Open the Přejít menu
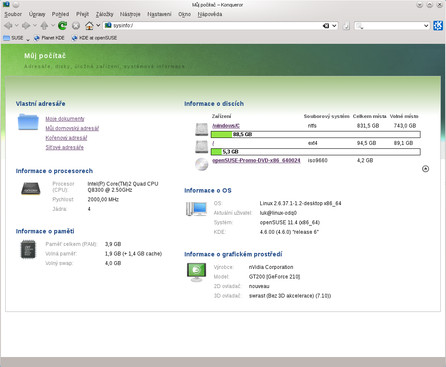Screen dimensions: 446x367 (x=82, y=14)
